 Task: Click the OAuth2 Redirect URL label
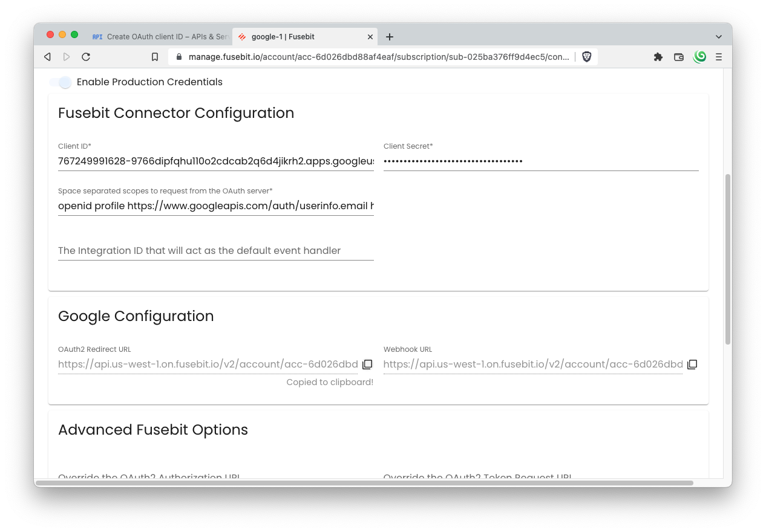click(x=94, y=349)
